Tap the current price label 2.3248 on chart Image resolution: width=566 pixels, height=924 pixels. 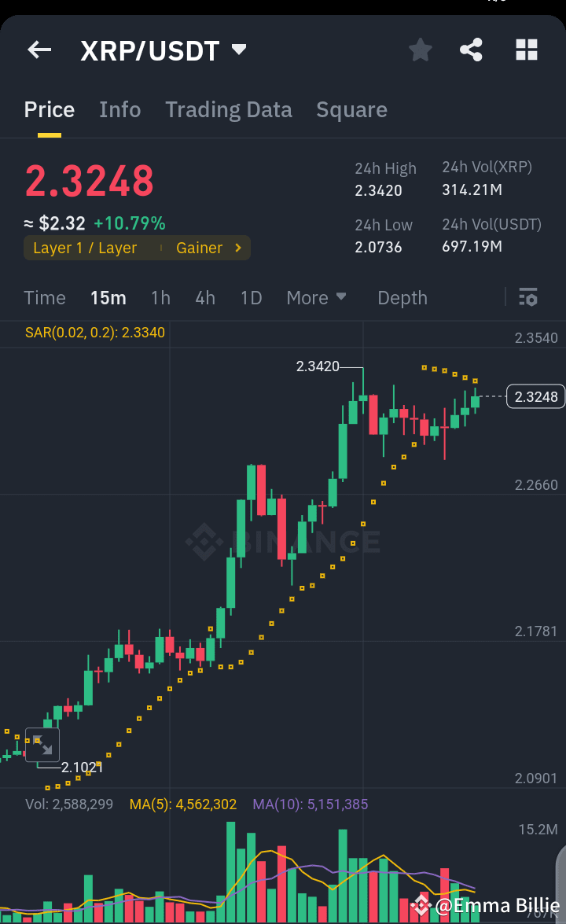535,396
